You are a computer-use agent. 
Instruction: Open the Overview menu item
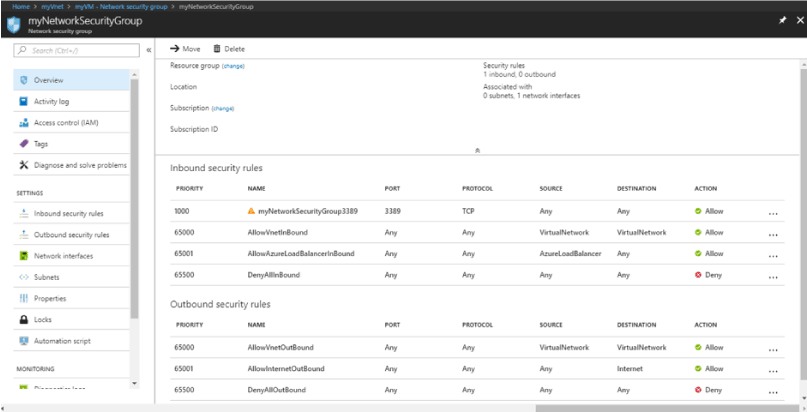(72, 80)
